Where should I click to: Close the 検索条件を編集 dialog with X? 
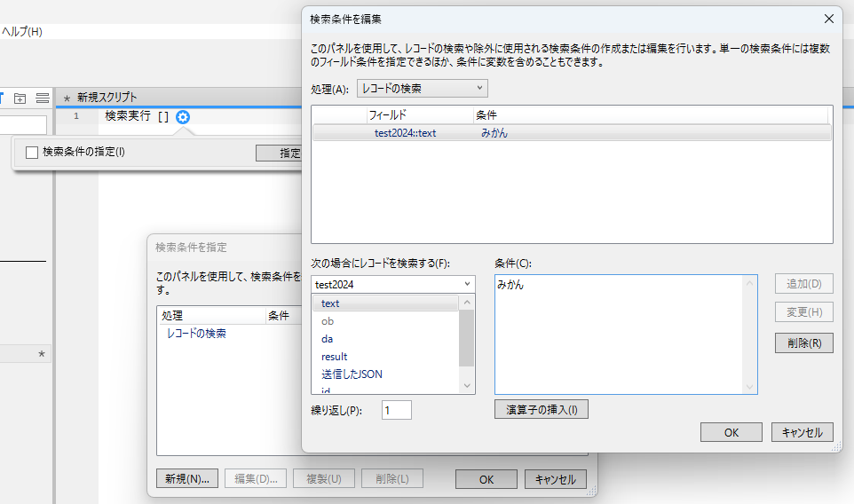click(x=829, y=19)
